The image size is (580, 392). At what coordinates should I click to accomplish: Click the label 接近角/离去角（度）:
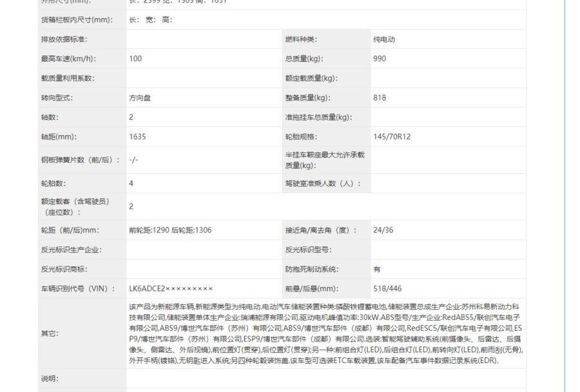coord(321,230)
